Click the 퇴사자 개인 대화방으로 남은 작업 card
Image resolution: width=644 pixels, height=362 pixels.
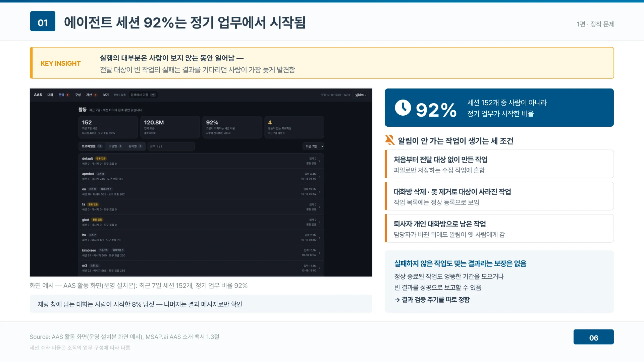(x=499, y=228)
